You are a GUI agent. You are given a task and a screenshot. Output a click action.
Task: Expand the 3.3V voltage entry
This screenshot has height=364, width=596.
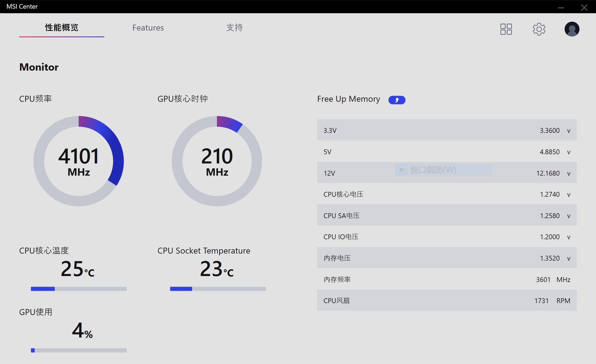pyautogui.click(x=447, y=130)
